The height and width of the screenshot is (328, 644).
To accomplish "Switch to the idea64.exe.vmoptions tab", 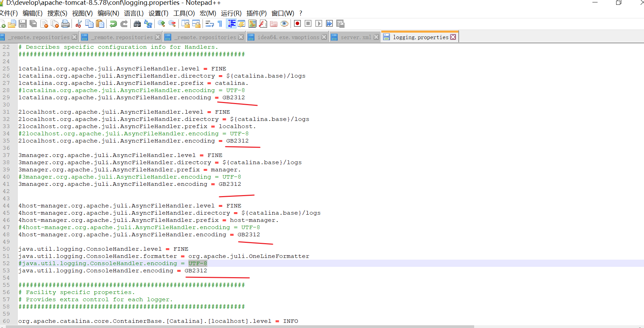I will click(288, 37).
